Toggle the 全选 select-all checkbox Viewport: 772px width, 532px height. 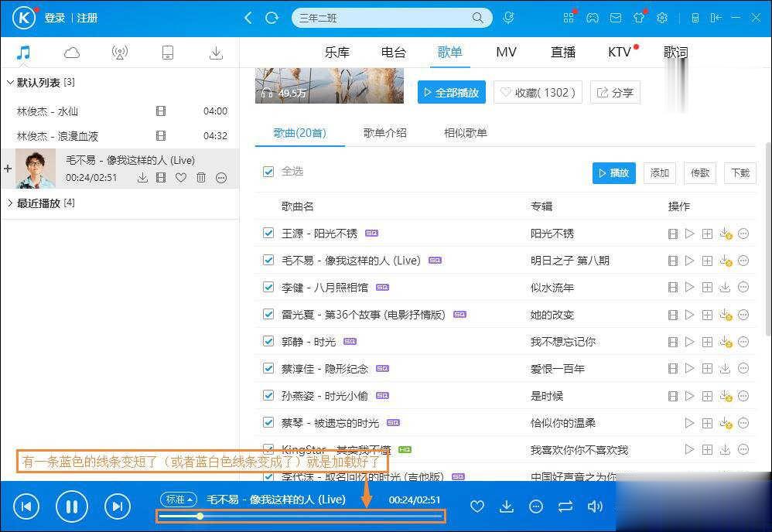pos(267,171)
